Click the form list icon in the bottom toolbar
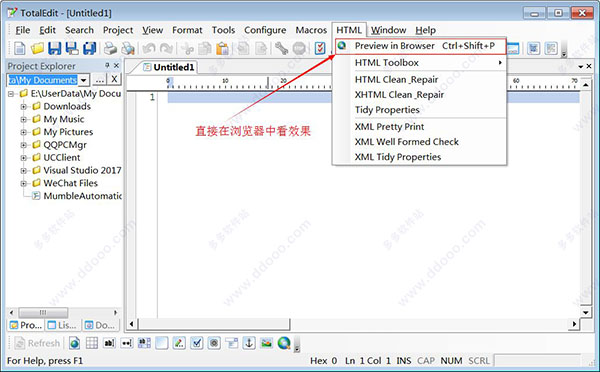Screen dimensions: 600x372 pos(232,343)
